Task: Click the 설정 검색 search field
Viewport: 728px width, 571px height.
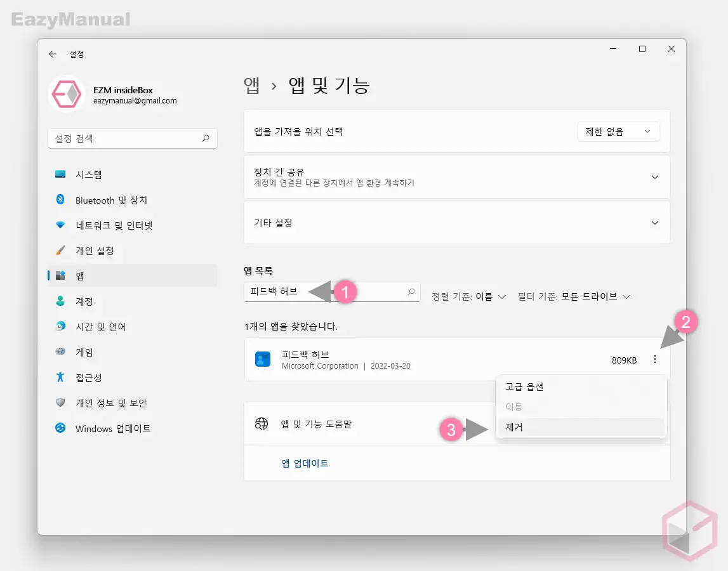Action: click(132, 138)
